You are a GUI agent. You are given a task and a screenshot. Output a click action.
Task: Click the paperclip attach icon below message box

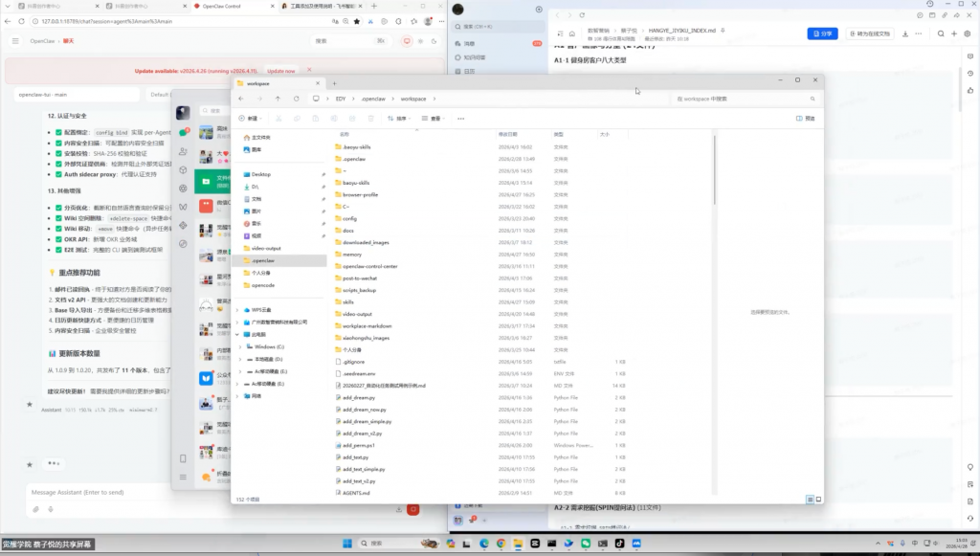pyautogui.click(x=36, y=509)
